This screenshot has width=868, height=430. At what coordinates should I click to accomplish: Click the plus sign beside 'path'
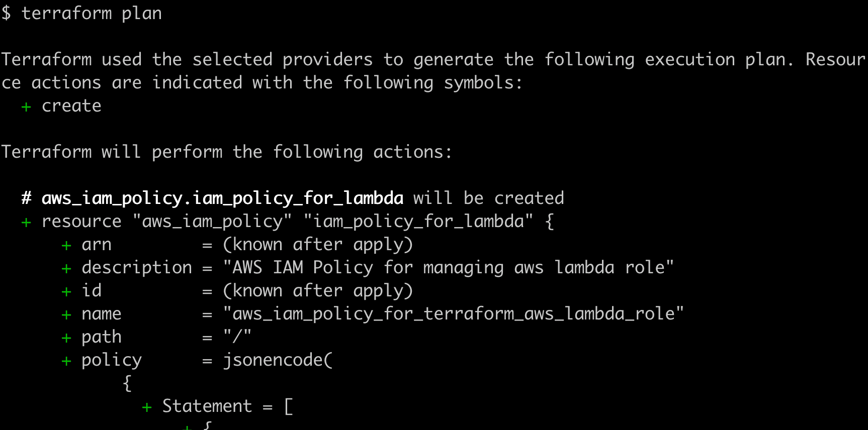[x=66, y=338]
